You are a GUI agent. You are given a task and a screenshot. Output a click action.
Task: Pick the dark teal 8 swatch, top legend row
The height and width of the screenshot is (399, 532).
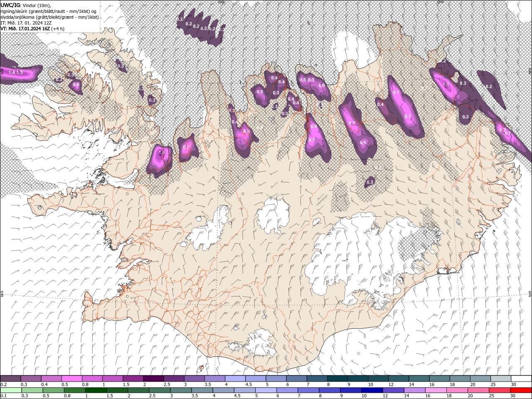[x=337, y=379]
